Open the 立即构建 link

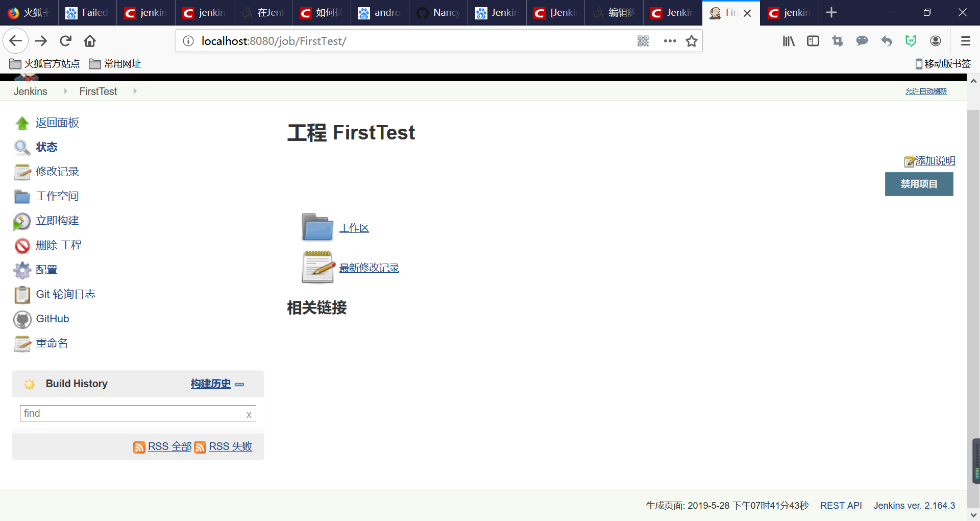point(57,221)
